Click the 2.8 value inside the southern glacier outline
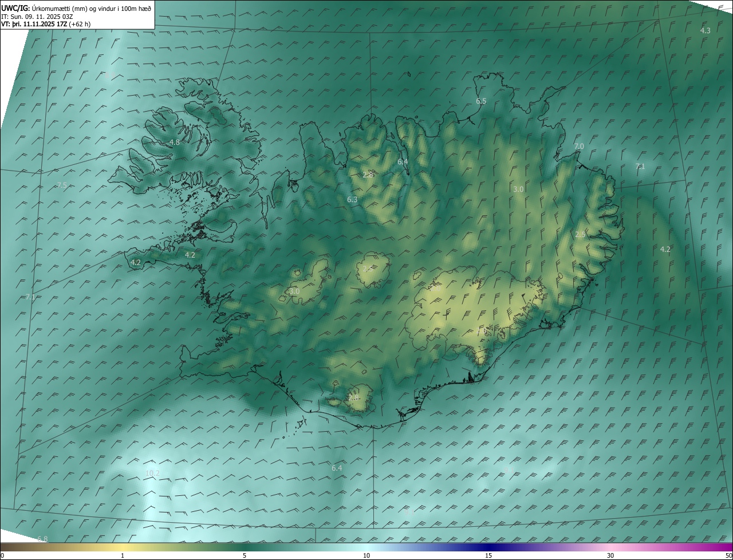733x560 pixels. (x=353, y=397)
